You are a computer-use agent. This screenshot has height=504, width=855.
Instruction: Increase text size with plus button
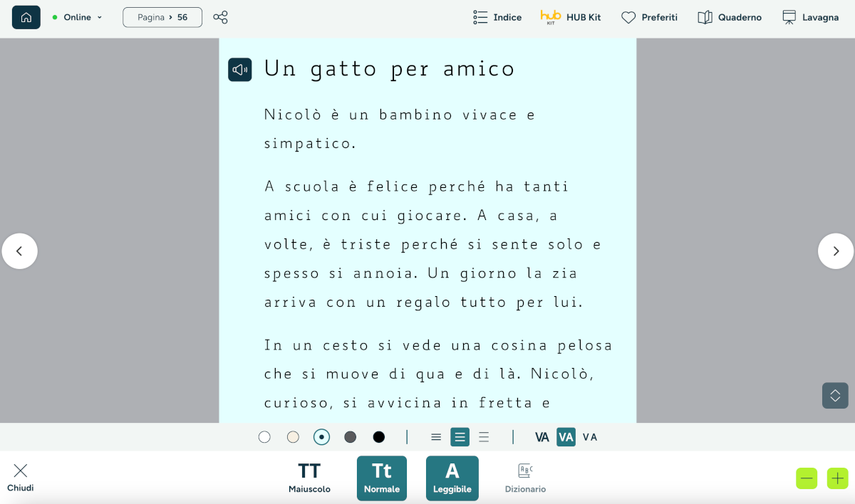click(838, 478)
